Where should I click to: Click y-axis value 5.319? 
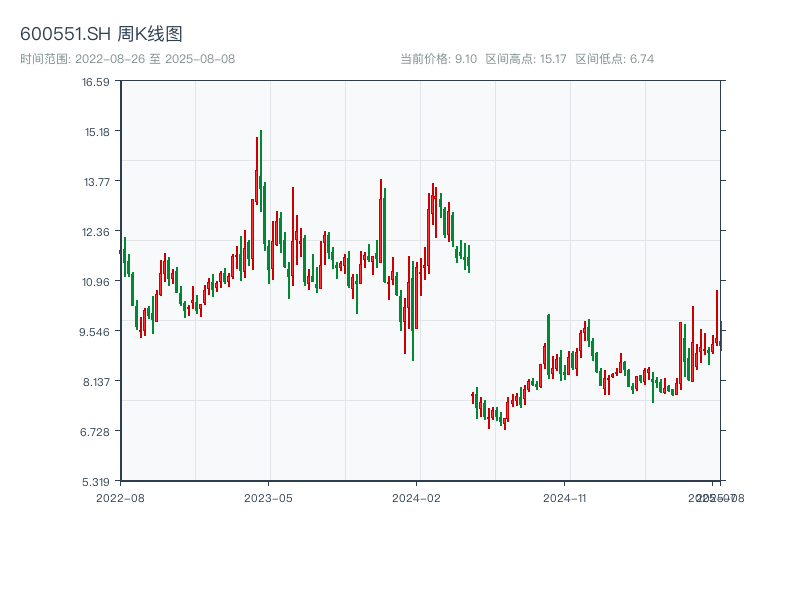(96, 482)
